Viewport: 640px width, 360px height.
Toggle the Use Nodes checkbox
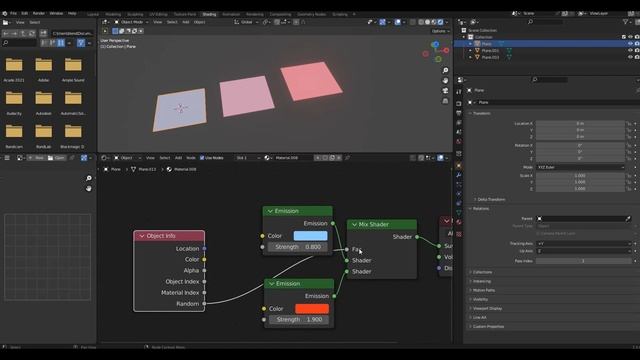coord(202,158)
